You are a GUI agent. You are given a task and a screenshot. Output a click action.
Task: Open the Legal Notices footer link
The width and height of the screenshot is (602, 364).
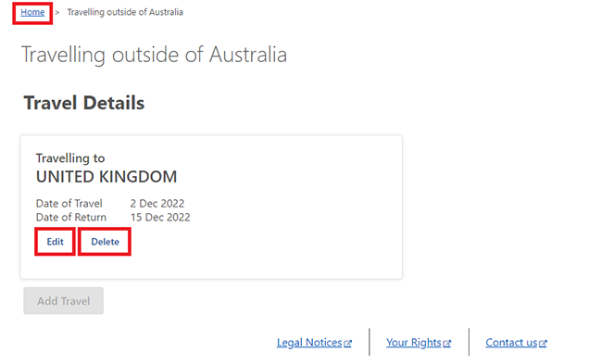coord(309,343)
